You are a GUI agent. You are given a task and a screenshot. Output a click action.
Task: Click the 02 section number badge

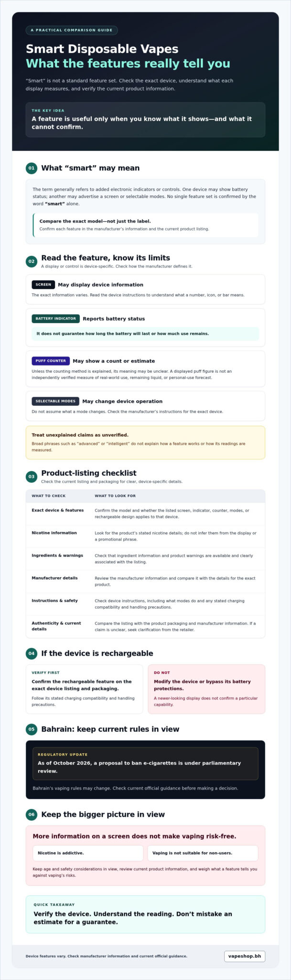click(x=31, y=261)
